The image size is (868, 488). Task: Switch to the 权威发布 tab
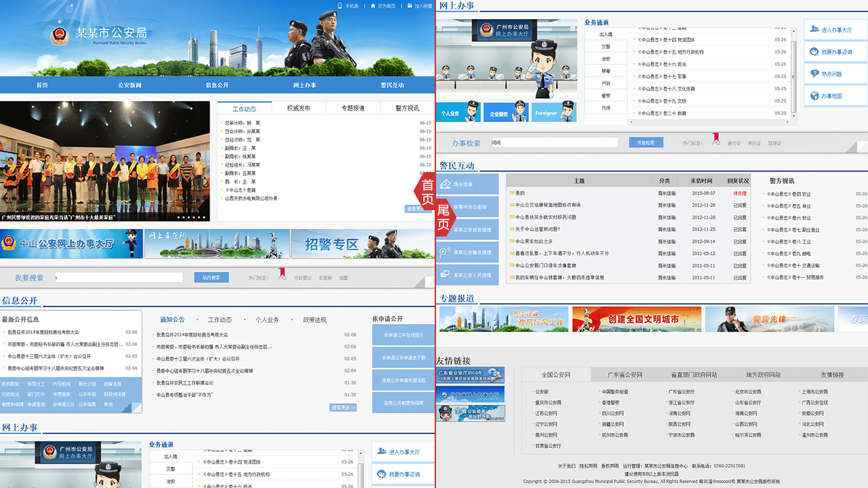pyautogui.click(x=298, y=108)
